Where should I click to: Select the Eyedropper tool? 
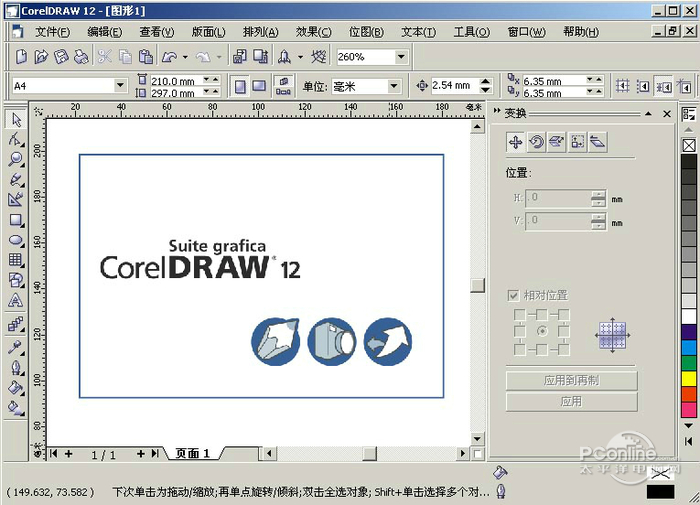tap(16, 347)
